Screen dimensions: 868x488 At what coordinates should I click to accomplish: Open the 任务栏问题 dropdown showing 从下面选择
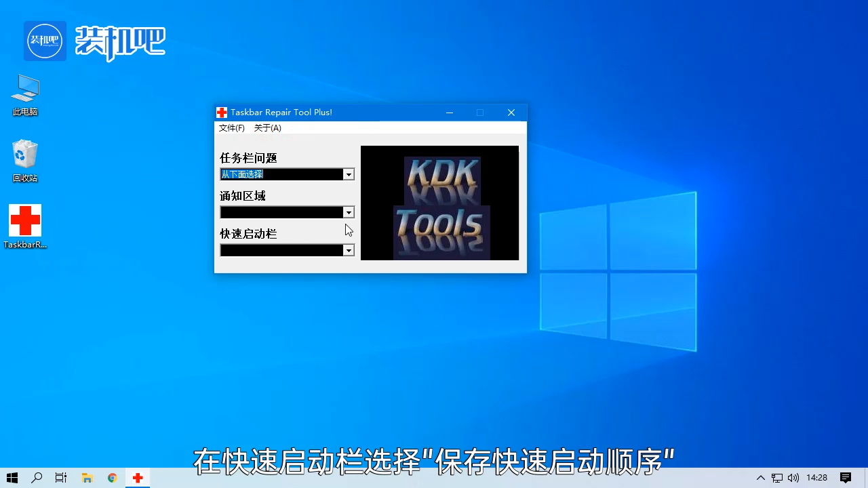[x=348, y=174]
